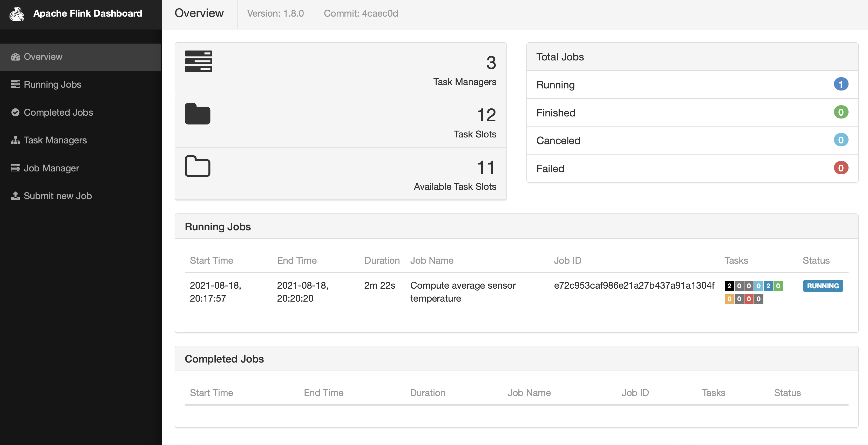Screen dimensions: 868x445
Task: Open the Task Managers menu item
Action: coord(55,140)
